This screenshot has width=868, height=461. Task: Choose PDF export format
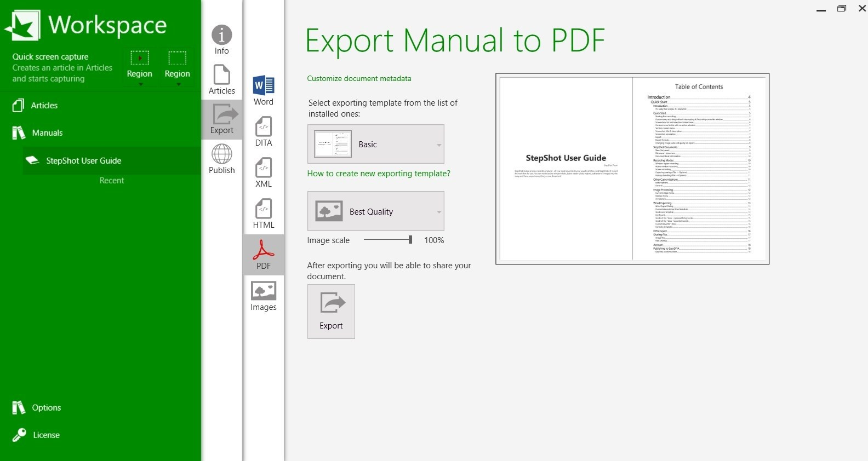[264, 255]
